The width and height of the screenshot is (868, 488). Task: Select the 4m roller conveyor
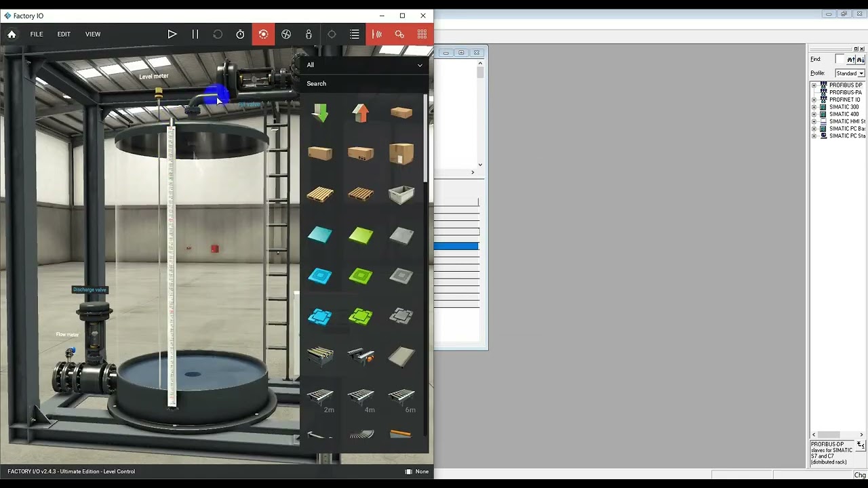pos(361,399)
